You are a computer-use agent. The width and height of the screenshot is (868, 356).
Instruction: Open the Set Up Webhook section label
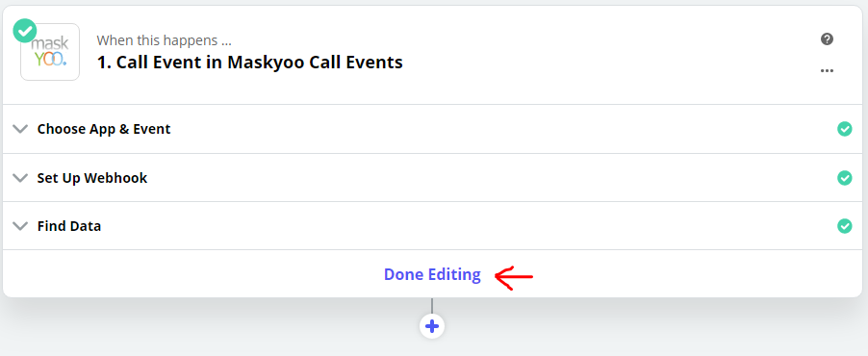click(x=92, y=178)
